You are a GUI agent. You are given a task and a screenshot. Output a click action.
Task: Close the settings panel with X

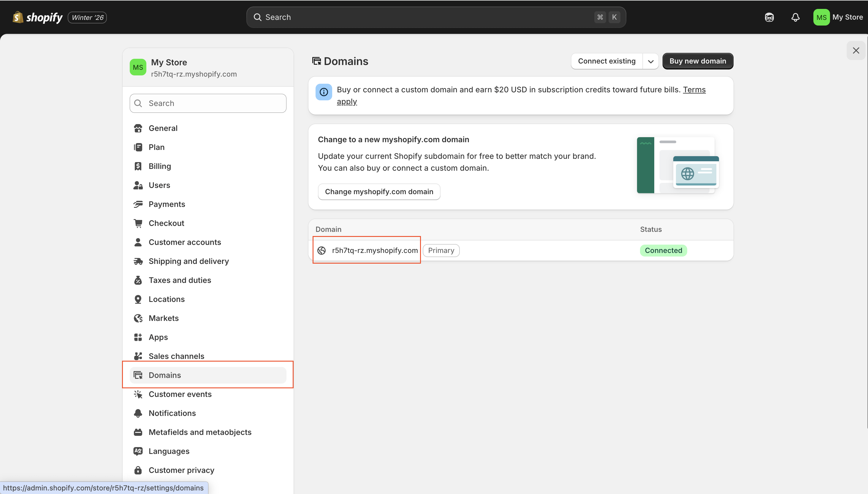click(856, 50)
